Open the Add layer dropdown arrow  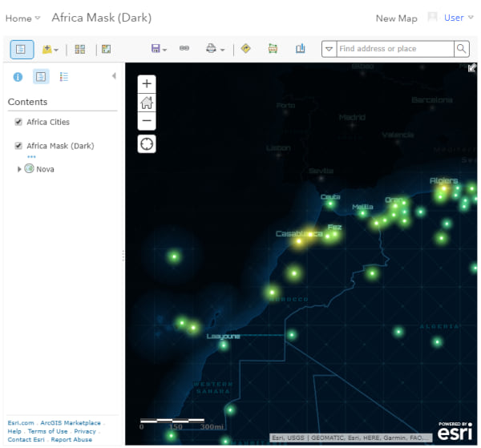pyautogui.click(x=56, y=50)
